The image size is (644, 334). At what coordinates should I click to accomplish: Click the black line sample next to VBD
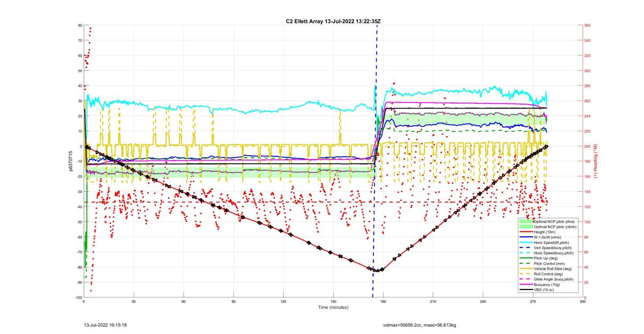pos(526,290)
